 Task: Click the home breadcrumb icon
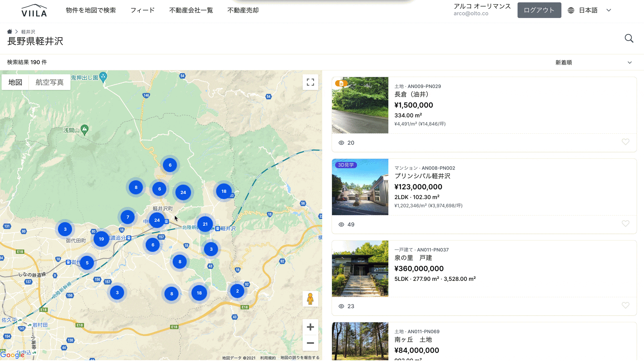[x=10, y=32]
